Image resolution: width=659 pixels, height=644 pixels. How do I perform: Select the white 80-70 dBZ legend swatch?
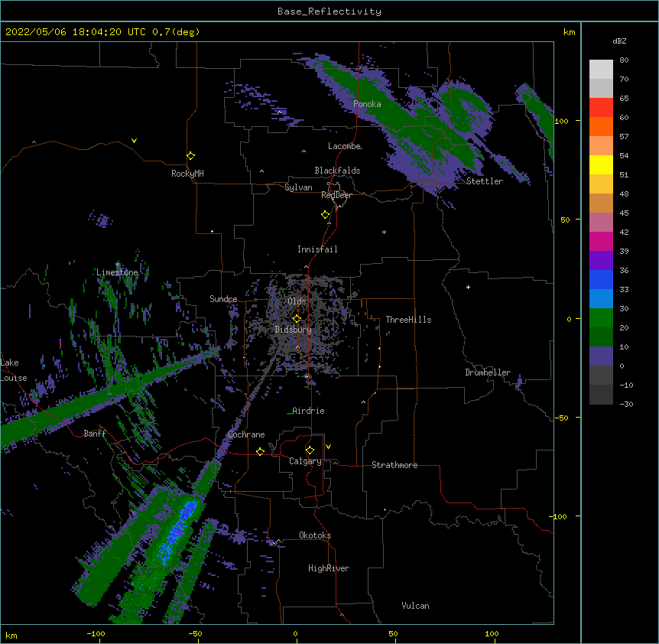[x=601, y=70]
